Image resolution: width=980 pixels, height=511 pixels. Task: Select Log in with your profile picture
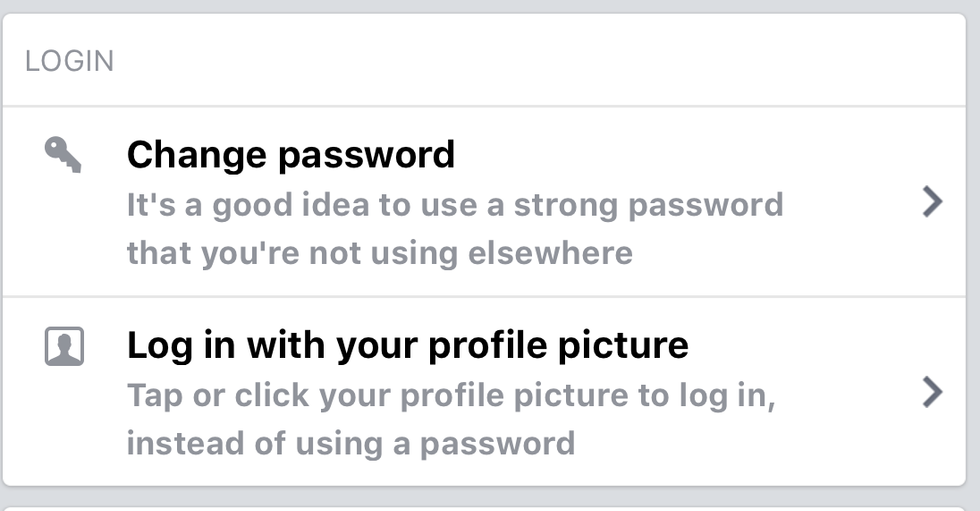pyautogui.click(x=407, y=345)
